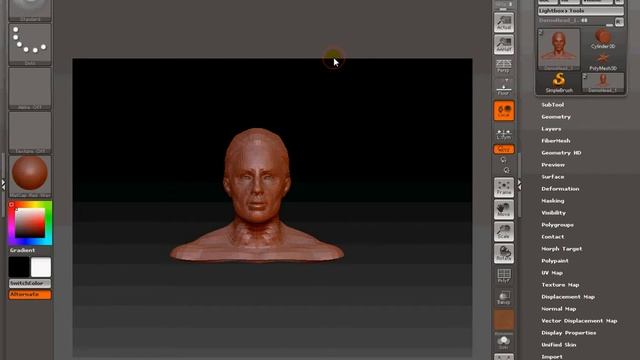Toggle the orange Alternate button
640x360 pixels.
[x=30, y=294]
